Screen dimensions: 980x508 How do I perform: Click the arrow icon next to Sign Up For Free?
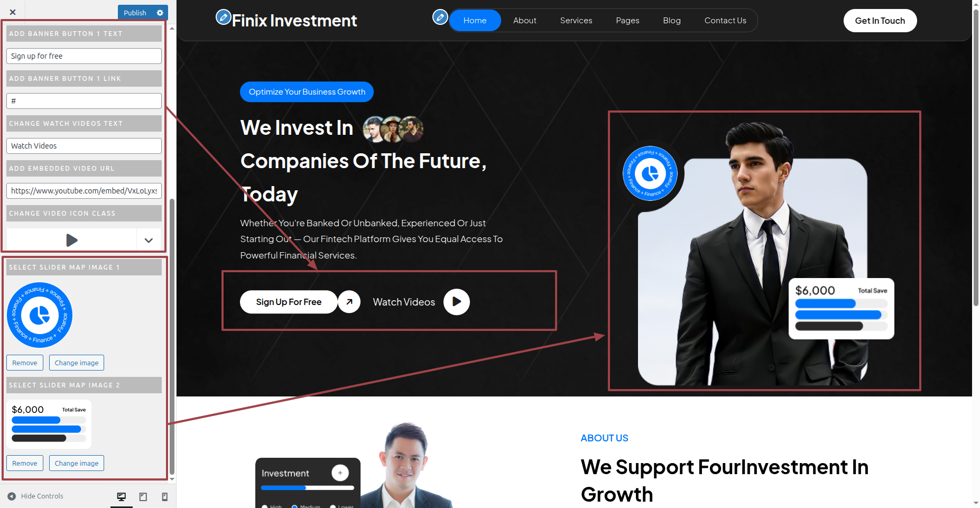coord(349,302)
